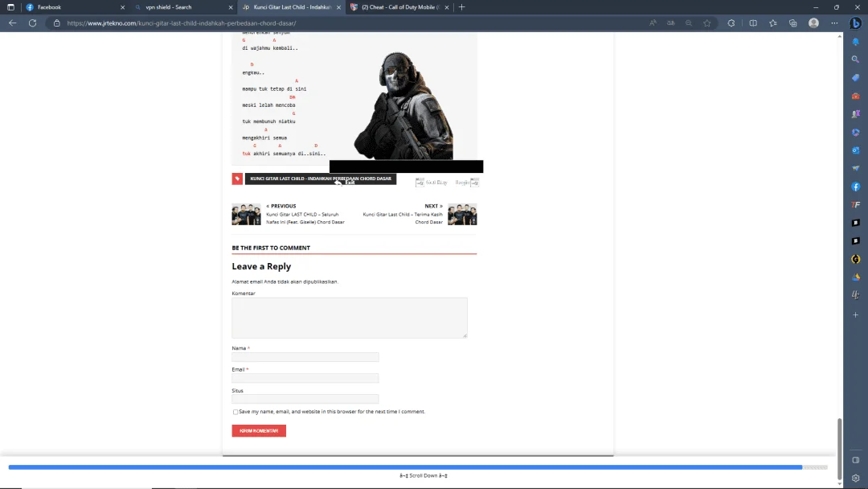868x489 pixels.
Task: Toggle the sidebar panel visibility icon
Action: [855, 460]
